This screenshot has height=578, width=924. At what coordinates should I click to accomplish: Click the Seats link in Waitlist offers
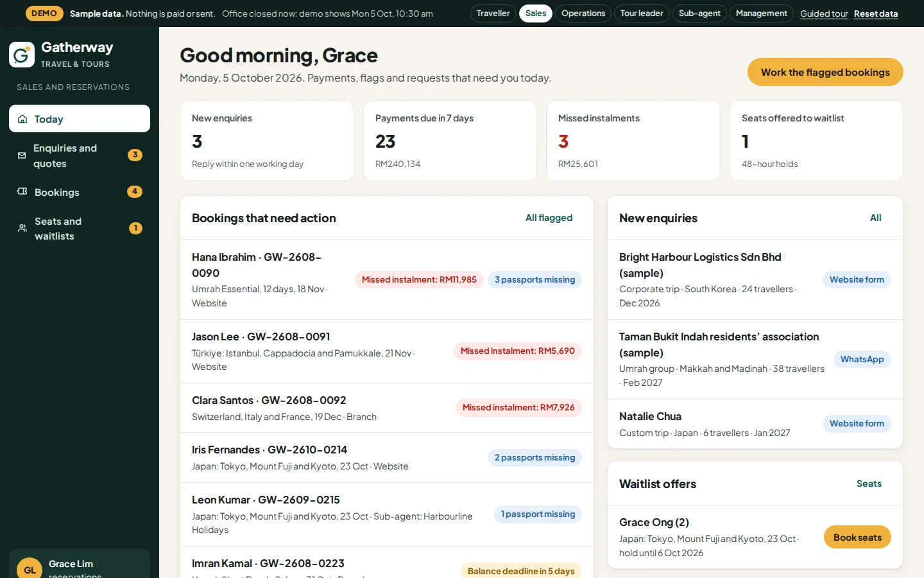coord(869,484)
